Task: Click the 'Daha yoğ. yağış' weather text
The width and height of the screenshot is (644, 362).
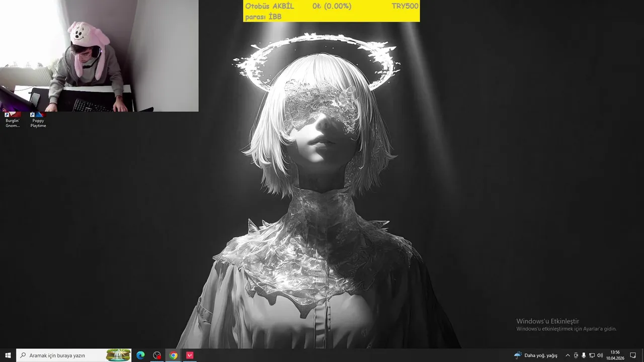Action: [541, 355]
